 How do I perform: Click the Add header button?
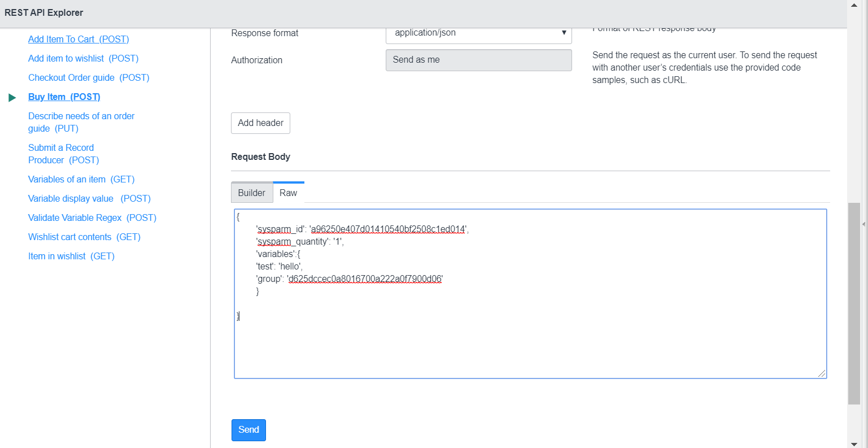(260, 123)
